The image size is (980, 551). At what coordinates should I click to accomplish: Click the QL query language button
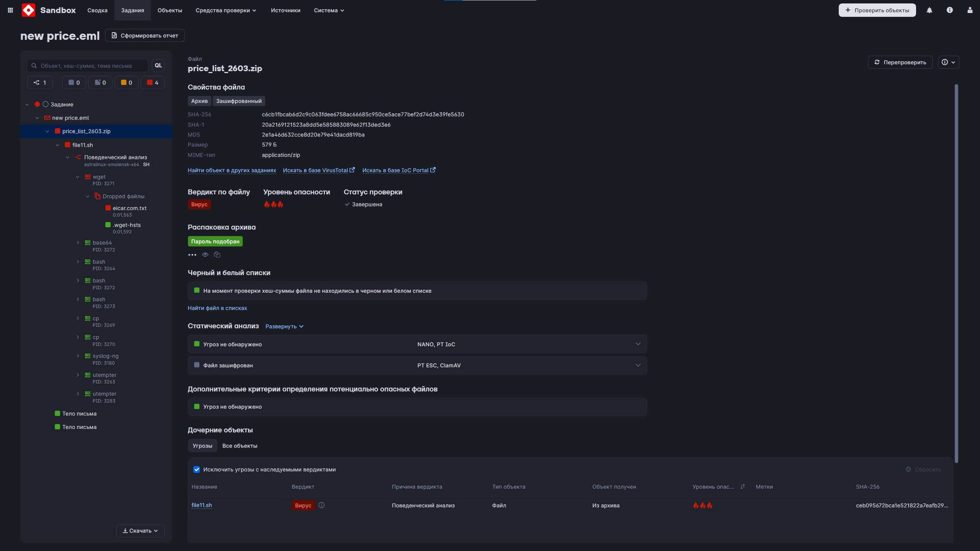tap(158, 65)
